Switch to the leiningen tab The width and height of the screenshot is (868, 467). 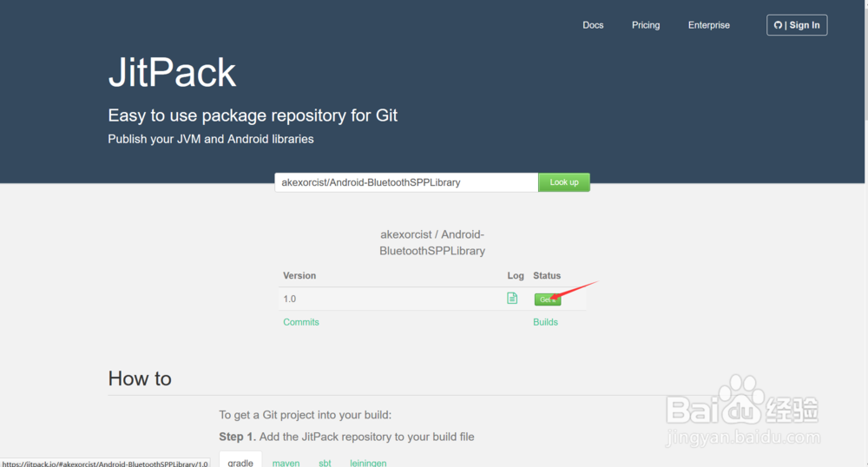368,463
